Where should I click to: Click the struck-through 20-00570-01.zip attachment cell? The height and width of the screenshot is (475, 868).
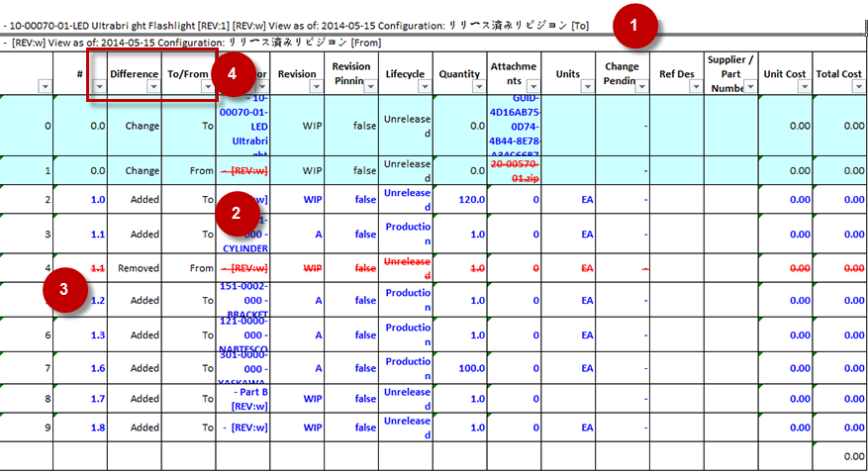515,170
